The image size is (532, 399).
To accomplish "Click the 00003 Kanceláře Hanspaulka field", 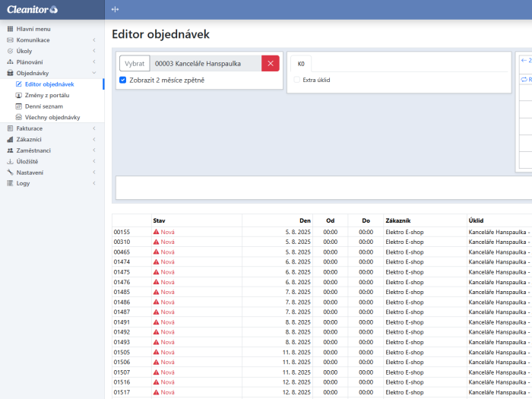I will click(205, 64).
